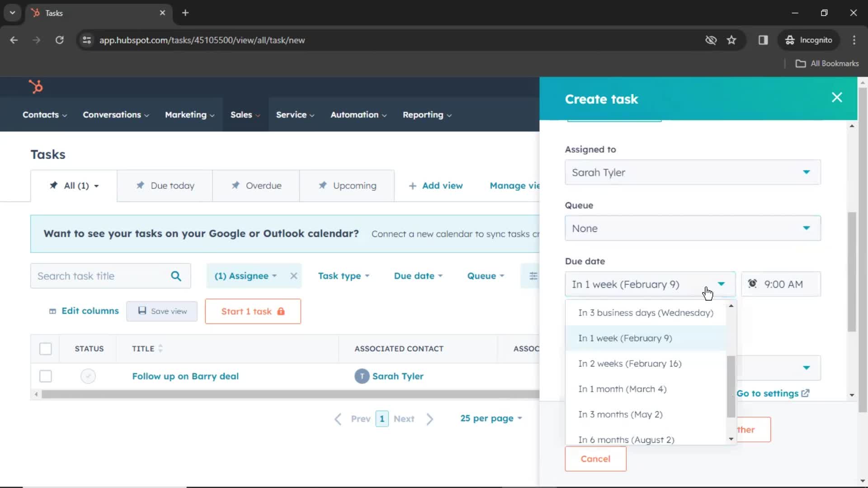The width and height of the screenshot is (868, 488).
Task: Click the Due date filter icon
Action: 417,276
